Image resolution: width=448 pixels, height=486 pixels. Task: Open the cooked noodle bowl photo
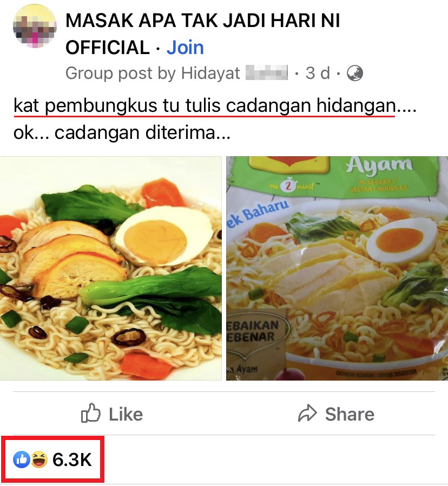[x=111, y=269]
